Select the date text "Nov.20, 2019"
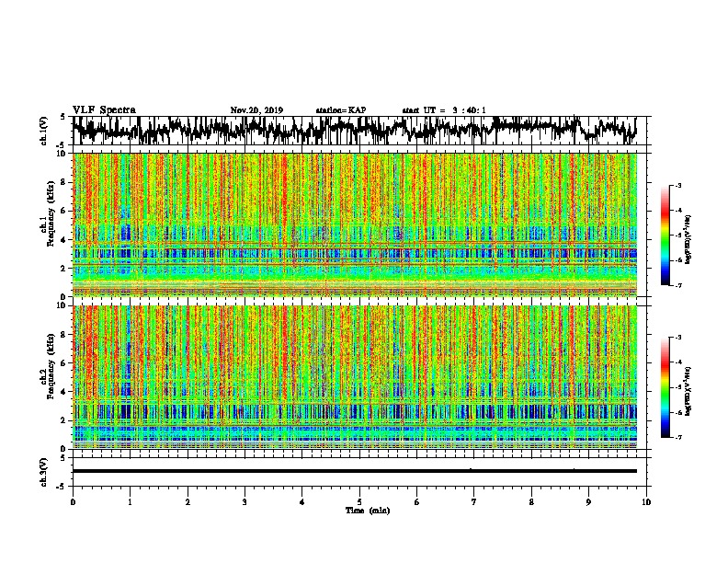Screen dimensions: 728x563 click(256, 110)
